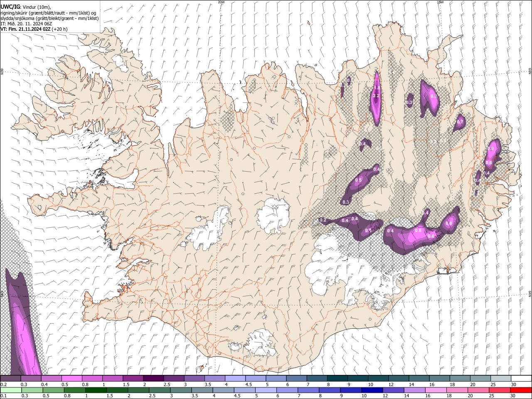Pick the lower legend swatch between 14 and 16
This screenshot has width=532, height=399.
click(414, 390)
